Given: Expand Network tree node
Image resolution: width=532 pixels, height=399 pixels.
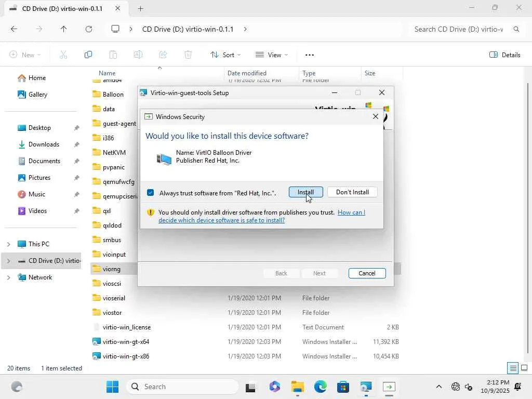Looking at the screenshot, I should click(x=8, y=277).
